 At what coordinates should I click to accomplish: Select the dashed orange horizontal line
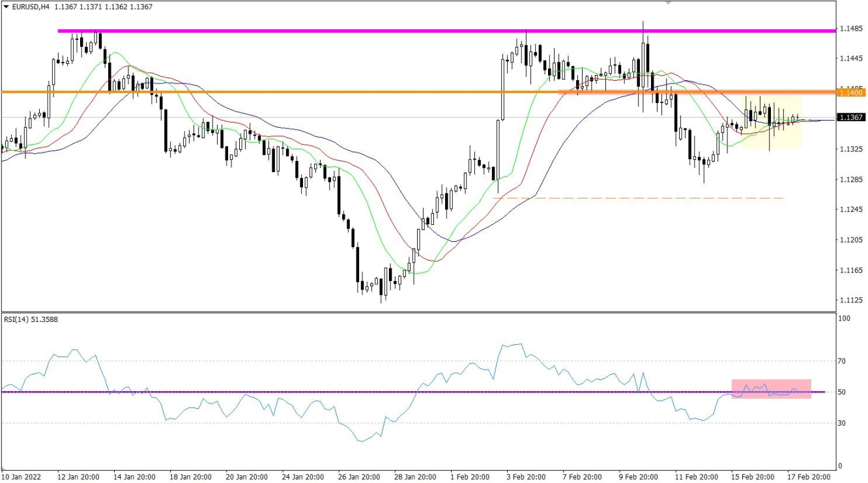click(x=638, y=198)
